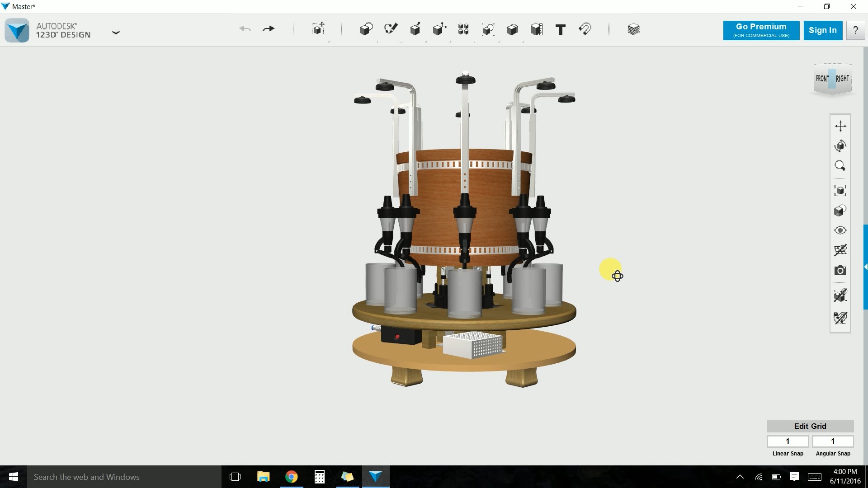Open the Modify tools menu

coord(439,29)
